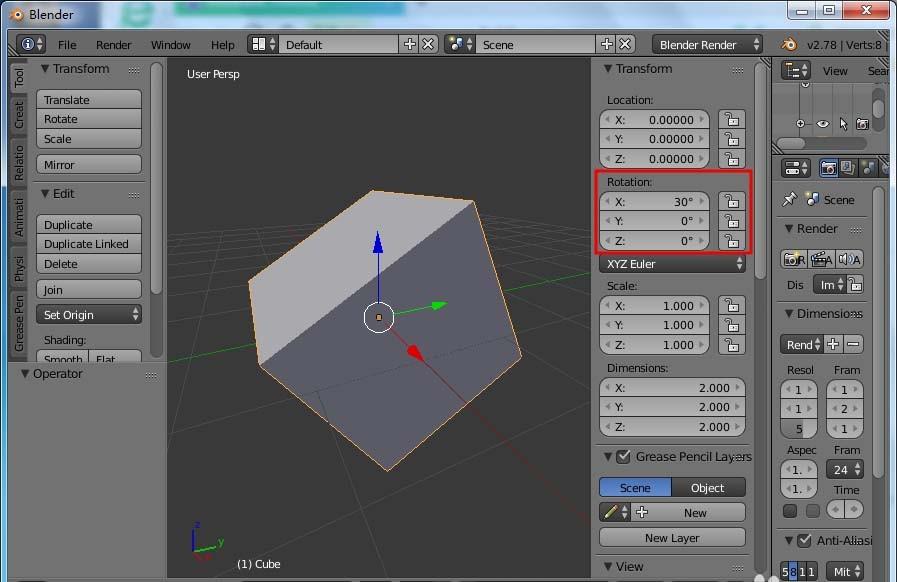Click the New Layer button
The height and width of the screenshot is (582, 897).
point(671,537)
